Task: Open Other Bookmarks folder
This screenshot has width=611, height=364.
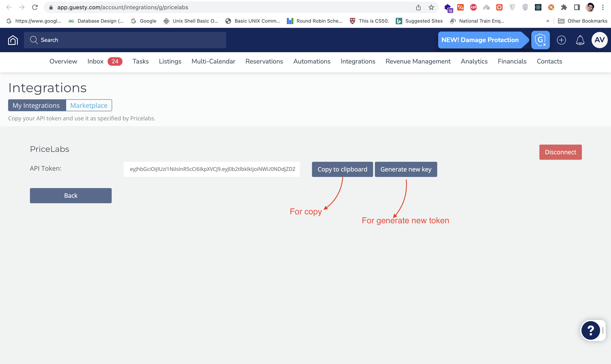Action: click(582, 21)
